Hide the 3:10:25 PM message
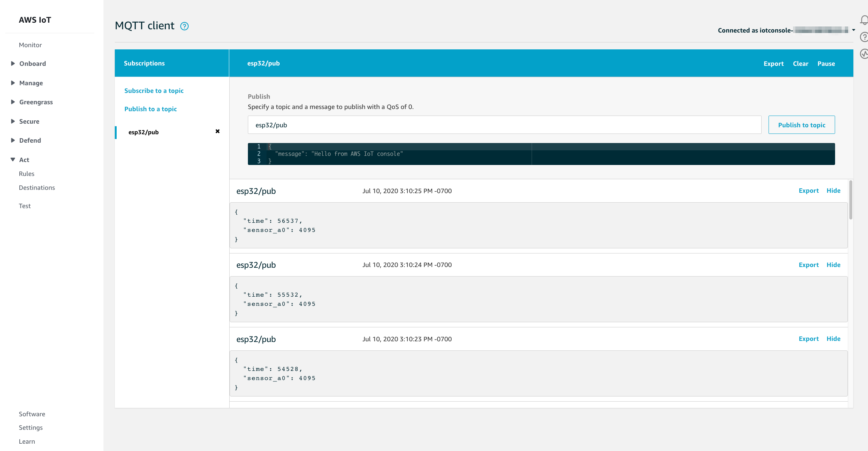 (834, 191)
